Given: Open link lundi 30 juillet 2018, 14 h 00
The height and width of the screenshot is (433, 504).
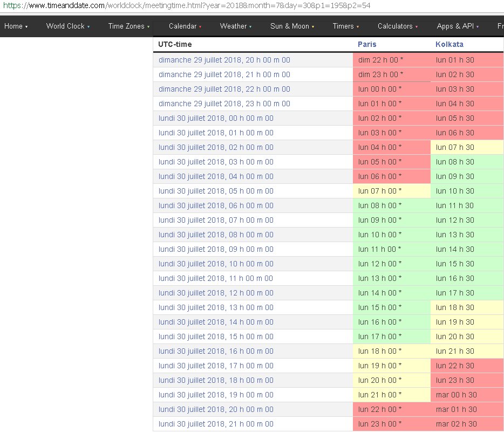Looking at the screenshot, I should [216, 322].
